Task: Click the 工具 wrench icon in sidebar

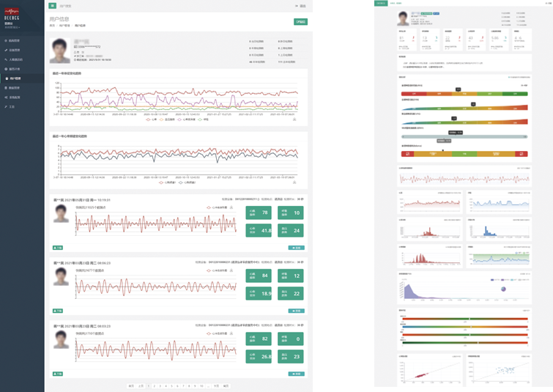Action: (6, 106)
